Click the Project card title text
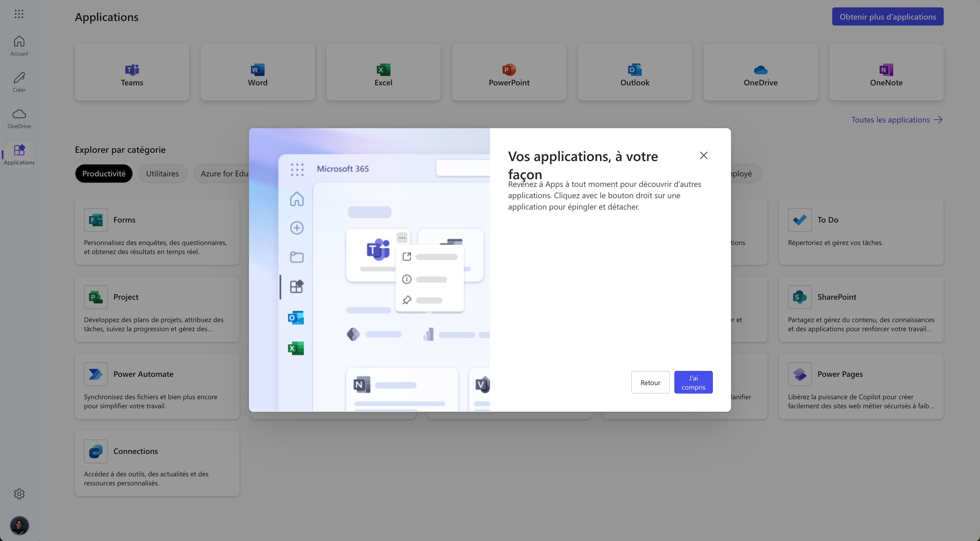980x541 pixels. point(126,297)
